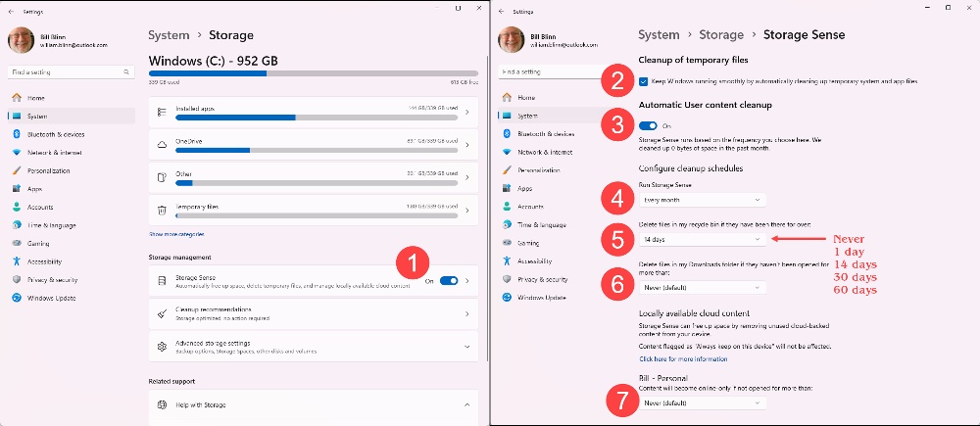Click Accessibility icon in left window sidebar
Viewport: 980px width, 426px height.
click(x=17, y=261)
